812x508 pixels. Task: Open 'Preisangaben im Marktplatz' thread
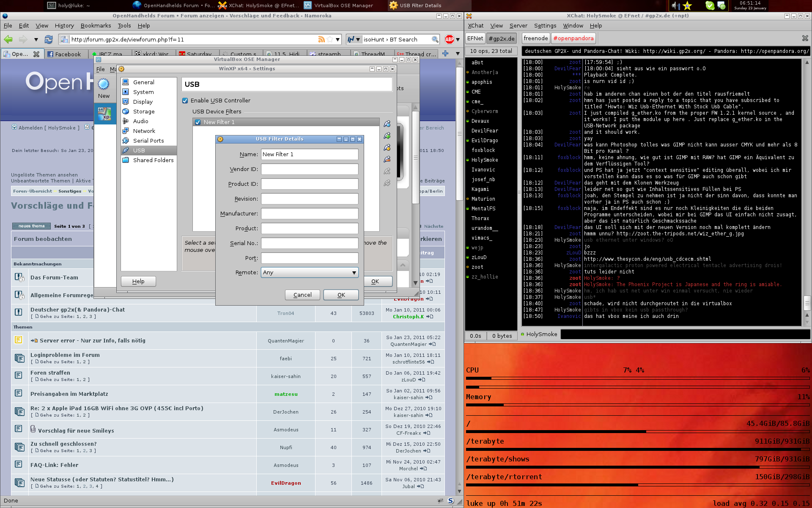(x=69, y=394)
